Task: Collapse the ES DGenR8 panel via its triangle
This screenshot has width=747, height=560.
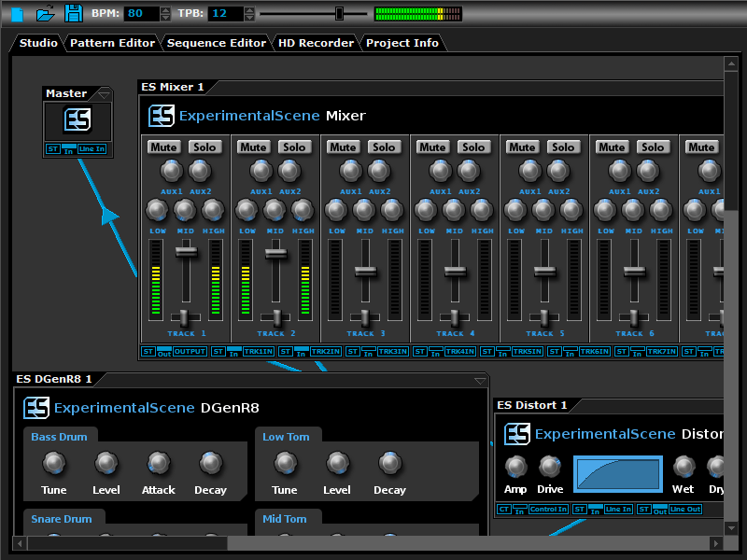Action: click(x=480, y=379)
